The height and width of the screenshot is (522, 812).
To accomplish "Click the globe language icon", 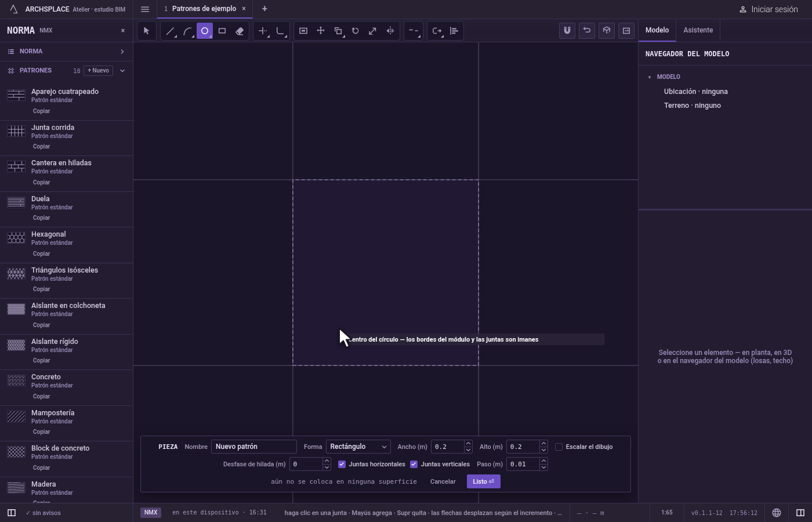I will click(x=777, y=513).
